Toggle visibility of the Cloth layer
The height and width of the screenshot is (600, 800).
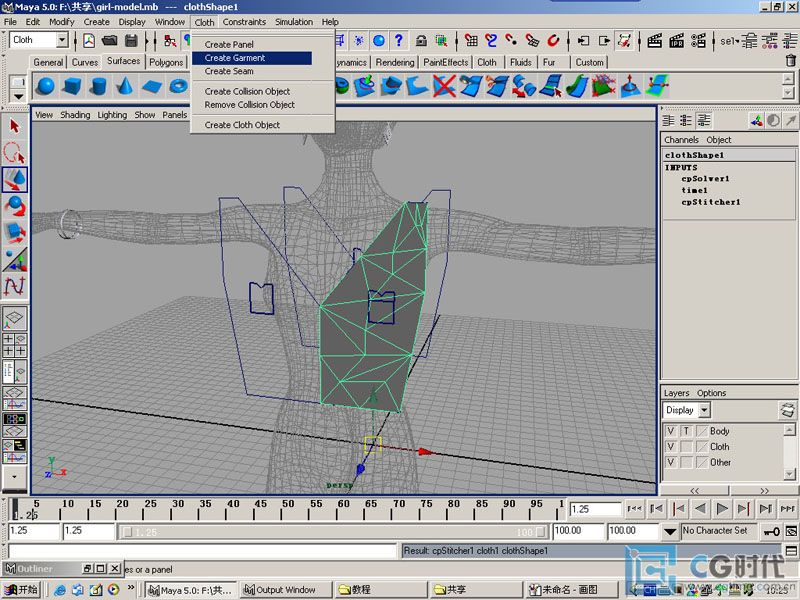[671, 447]
